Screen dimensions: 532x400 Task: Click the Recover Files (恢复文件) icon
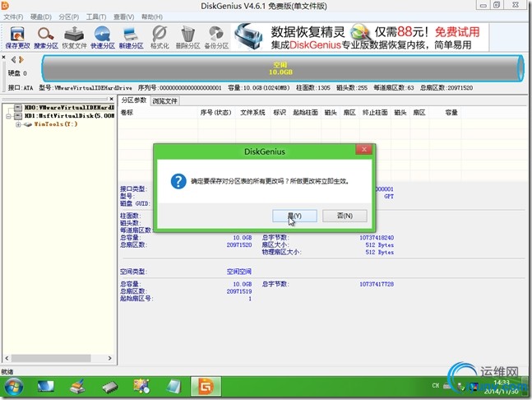point(74,38)
